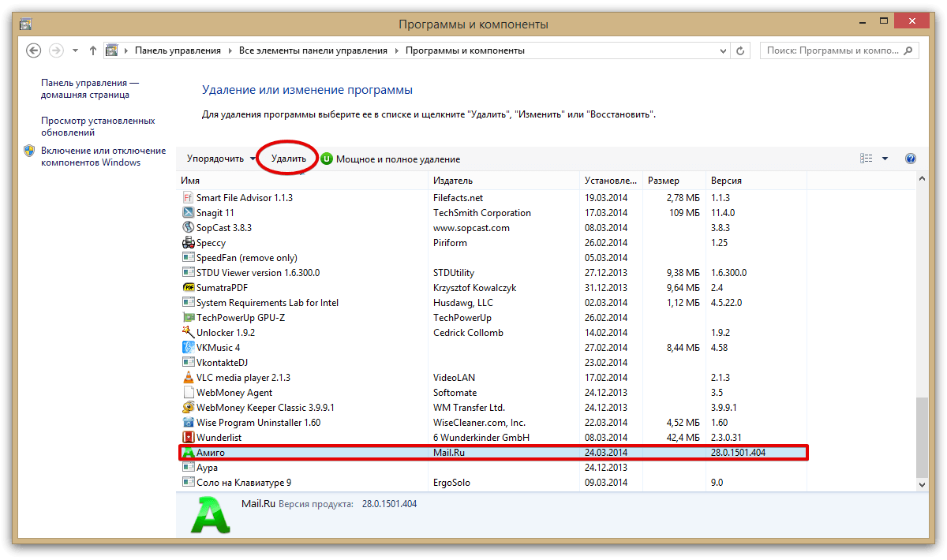Click the SpeedFan (remove only) icon
This screenshot has width=947, height=560.
coord(188,258)
